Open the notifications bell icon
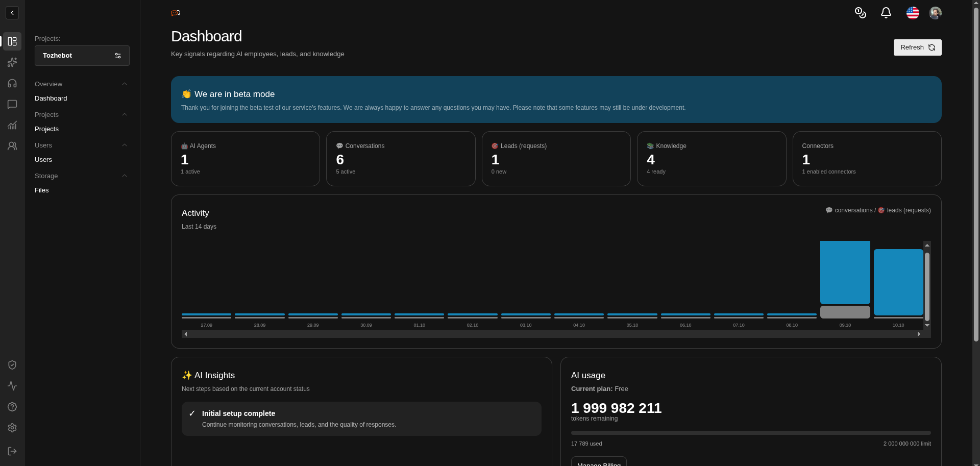The image size is (980, 466). pos(886,13)
